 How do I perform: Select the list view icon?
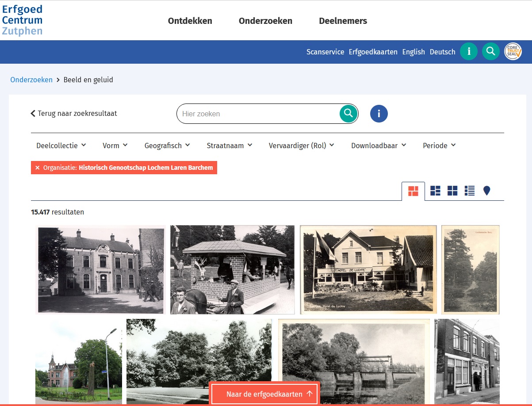click(x=469, y=191)
